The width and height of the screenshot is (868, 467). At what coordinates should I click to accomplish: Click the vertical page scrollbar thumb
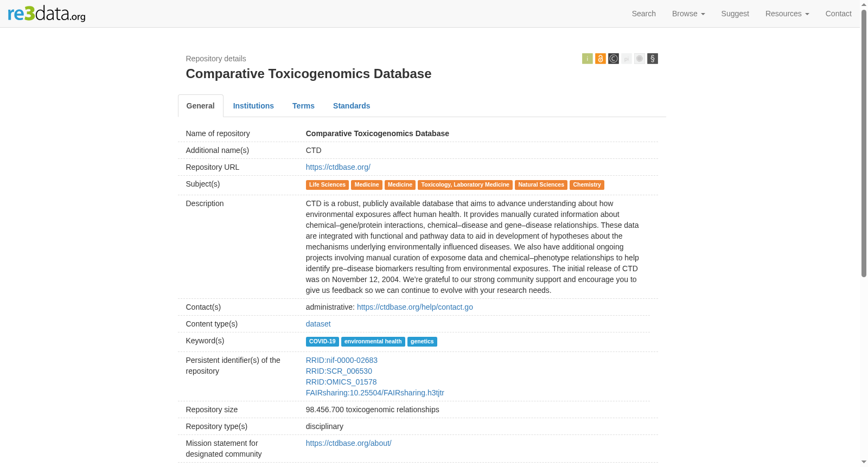pyautogui.click(x=864, y=144)
